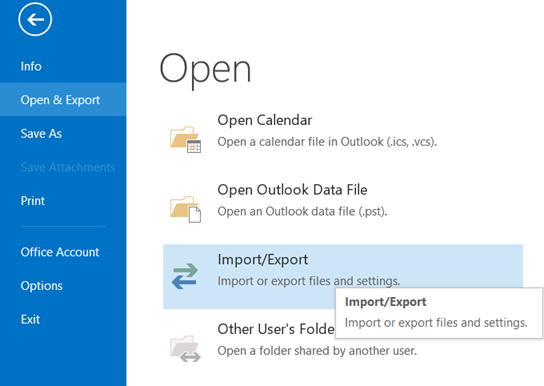Select Open & Export in sidebar
544x386 pixels.
pos(63,100)
